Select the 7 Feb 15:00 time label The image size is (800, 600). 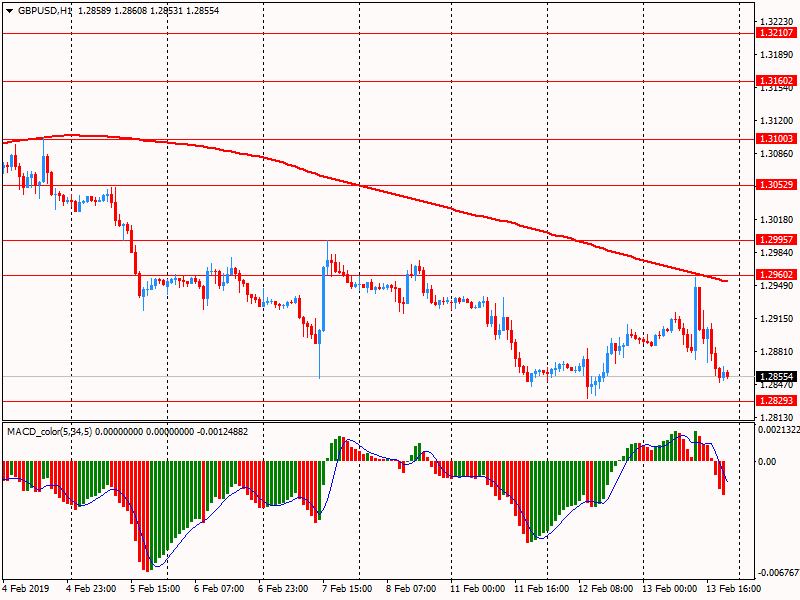pos(348,589)
